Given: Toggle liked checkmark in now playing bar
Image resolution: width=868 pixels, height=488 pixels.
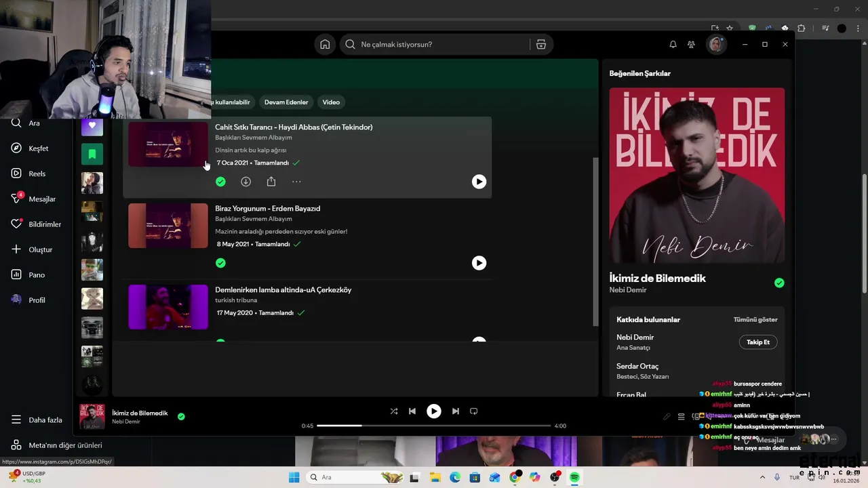Looking at the screenshot, I should point(181,416).
